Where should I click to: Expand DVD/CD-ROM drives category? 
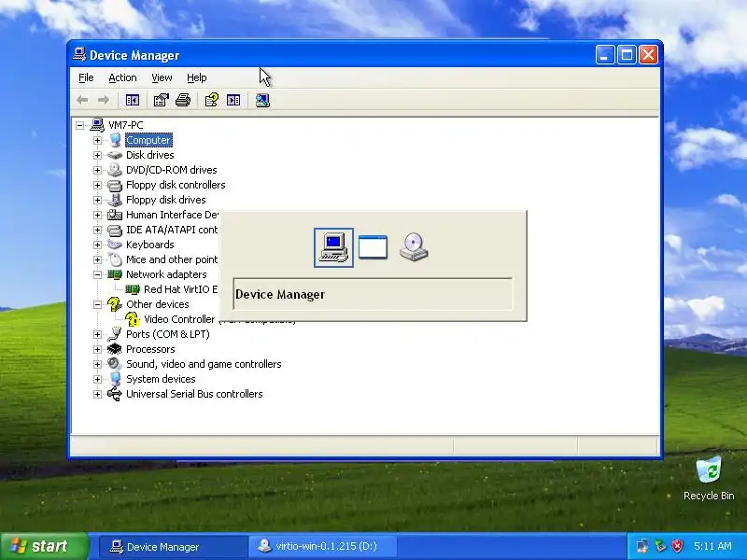pyautogui.click(x=98, y=170)
